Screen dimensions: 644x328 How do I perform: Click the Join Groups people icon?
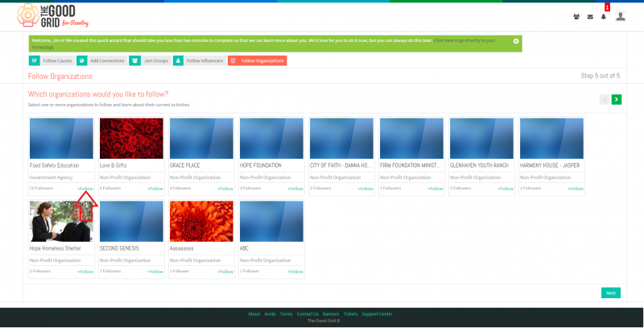134,60
